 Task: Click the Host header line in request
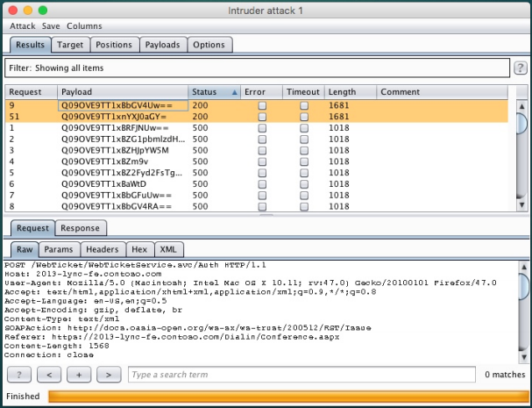(82, 274)
